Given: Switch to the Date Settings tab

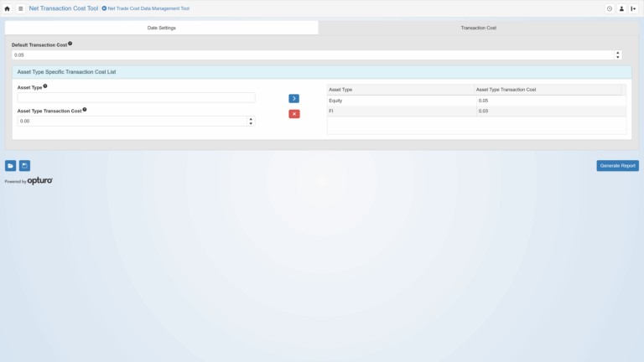Looking at the screenshot, I should [162, 28].
